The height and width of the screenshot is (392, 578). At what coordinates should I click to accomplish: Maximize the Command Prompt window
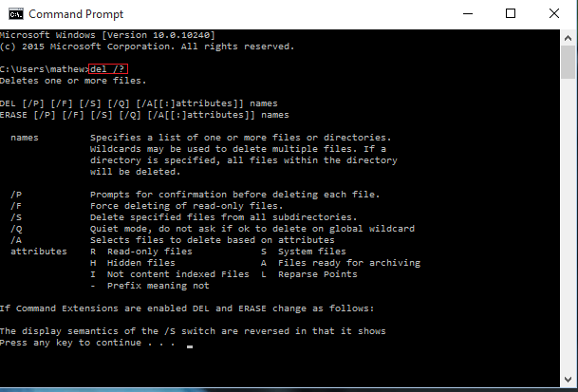tap(510, 14)
